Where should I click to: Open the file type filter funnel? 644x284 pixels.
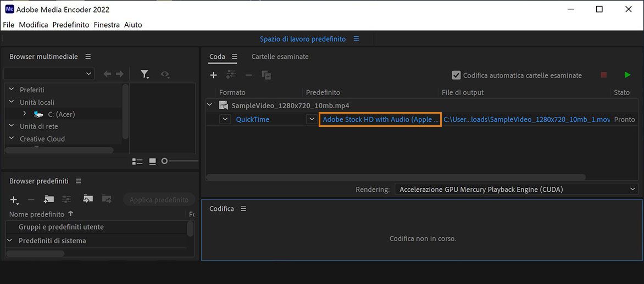click(145, 74)
